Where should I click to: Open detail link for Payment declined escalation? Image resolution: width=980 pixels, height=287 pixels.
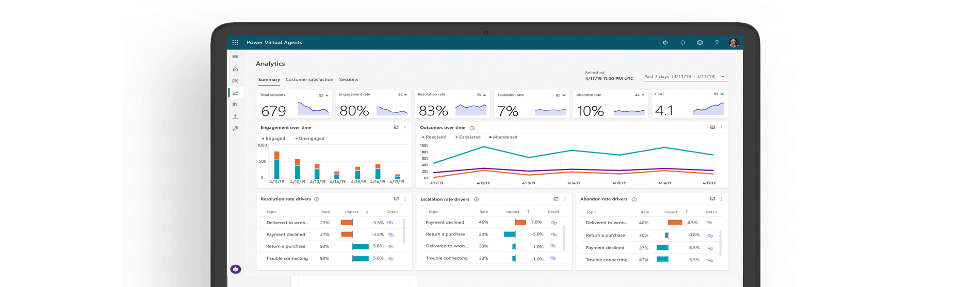click(x=554, y=223)
